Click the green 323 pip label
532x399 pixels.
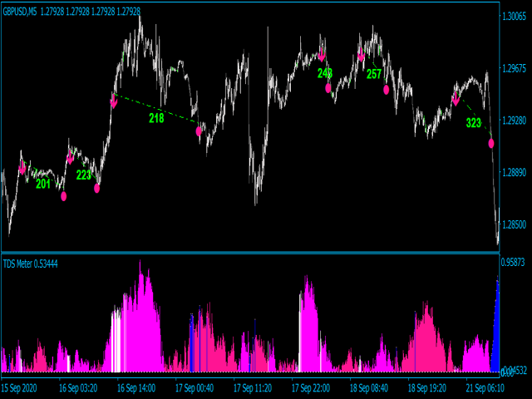click(473, 123)
